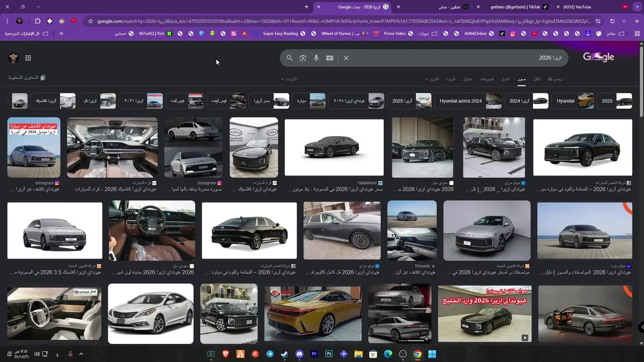This screenshot has height=362, width=644.
Task: Click the أزيرا 2025 suggestion chip
Action: 410,101
